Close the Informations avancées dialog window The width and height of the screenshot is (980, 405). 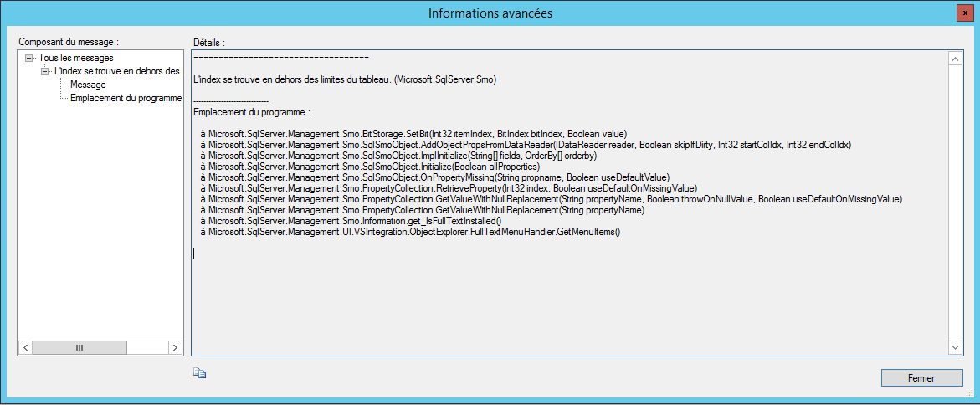[x=966, y=13]
